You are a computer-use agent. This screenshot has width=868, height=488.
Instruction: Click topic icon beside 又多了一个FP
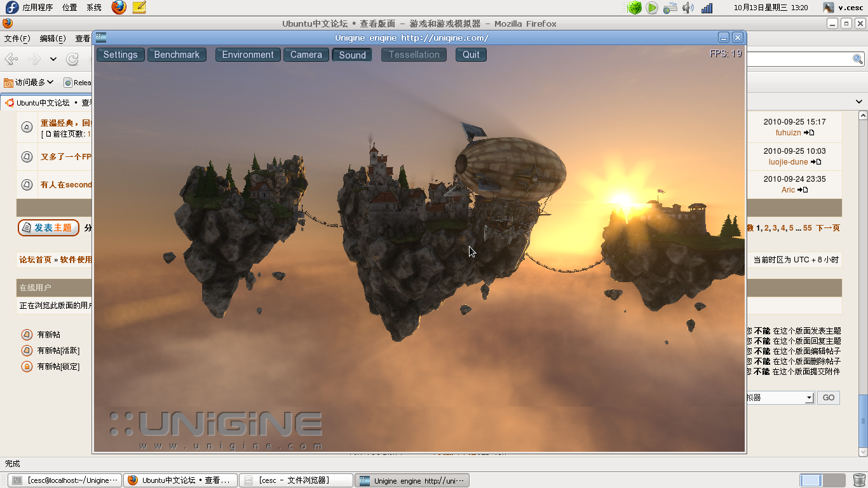pyautogui.click(x=27, y=156)
